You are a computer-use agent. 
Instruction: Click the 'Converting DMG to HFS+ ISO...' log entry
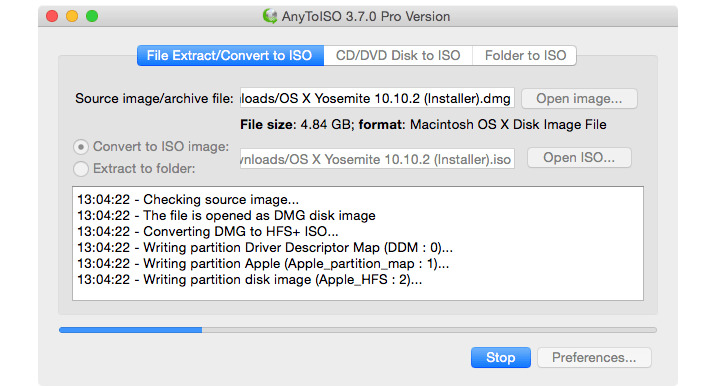click(208, 232)
